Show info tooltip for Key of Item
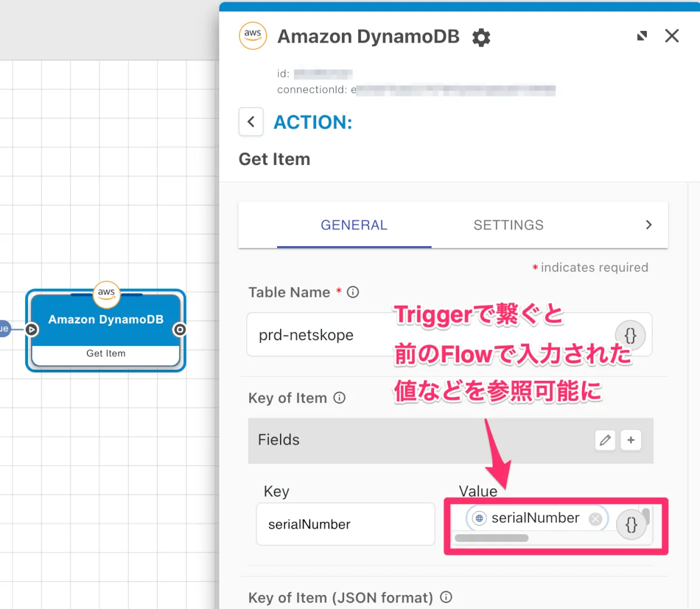The image size is (700, 609). (339, 398)
